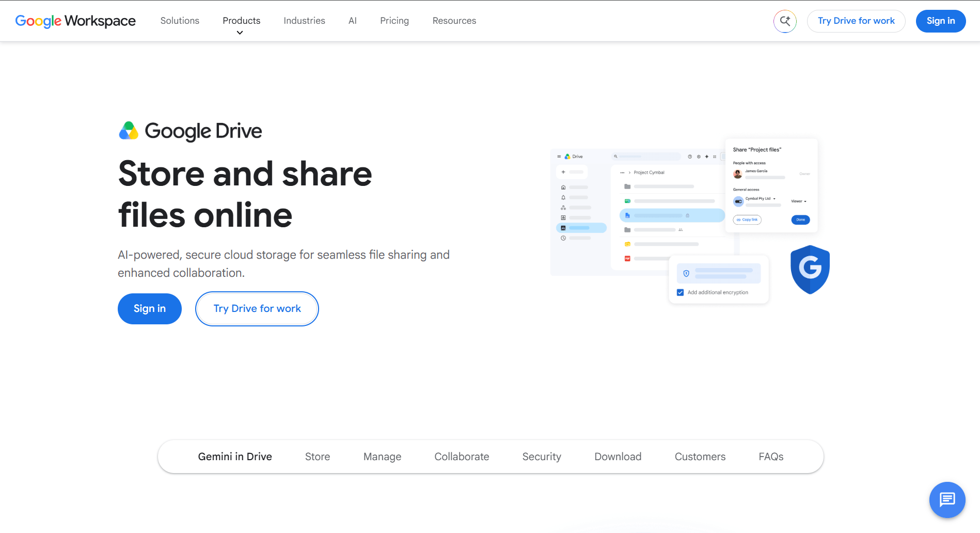This screenshot has height=533, width=980.
Task: Click the Sign in button in header
Action: [x=941, y=21]
